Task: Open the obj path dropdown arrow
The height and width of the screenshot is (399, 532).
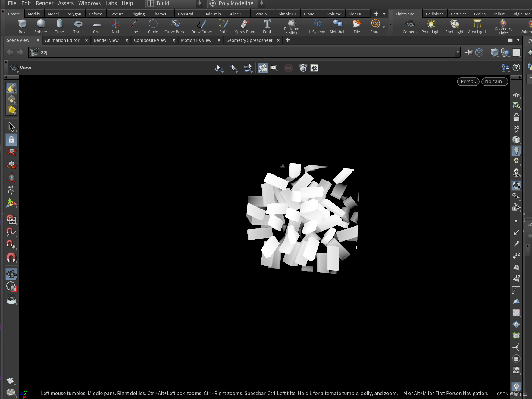Action: 458,52
